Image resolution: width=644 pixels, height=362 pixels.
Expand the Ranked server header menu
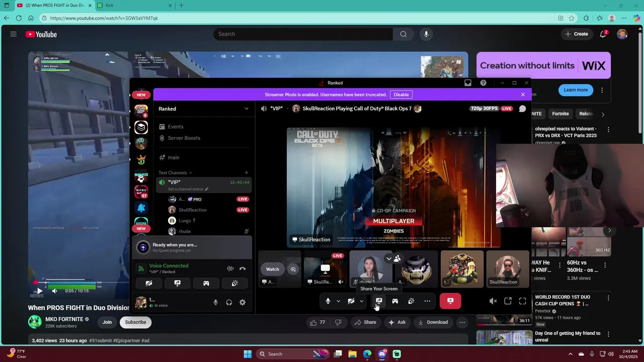247,109
